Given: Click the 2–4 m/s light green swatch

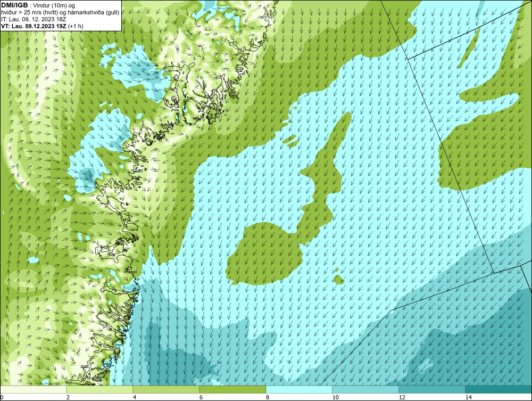Looking at the screenshot, I should [100, 389].
